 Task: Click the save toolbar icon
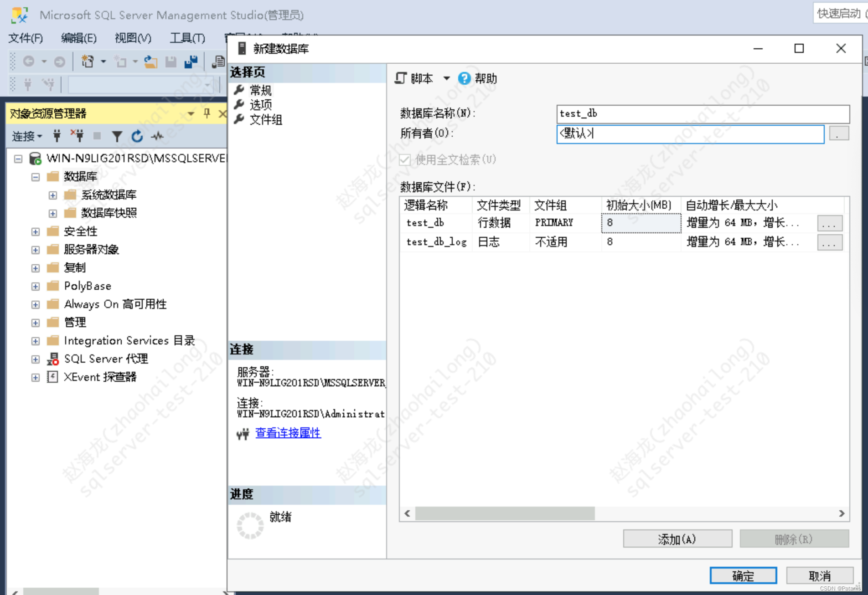(x=171, y=62)
